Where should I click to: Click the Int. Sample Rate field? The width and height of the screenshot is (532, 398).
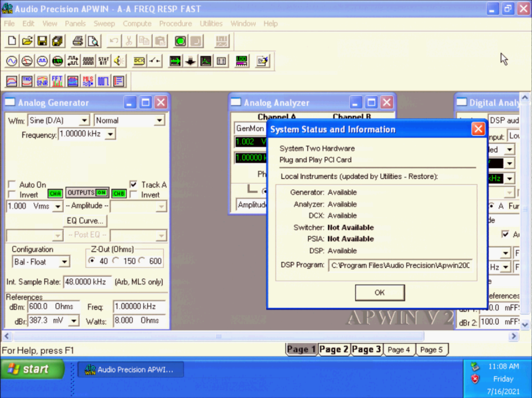click(87, 282)
